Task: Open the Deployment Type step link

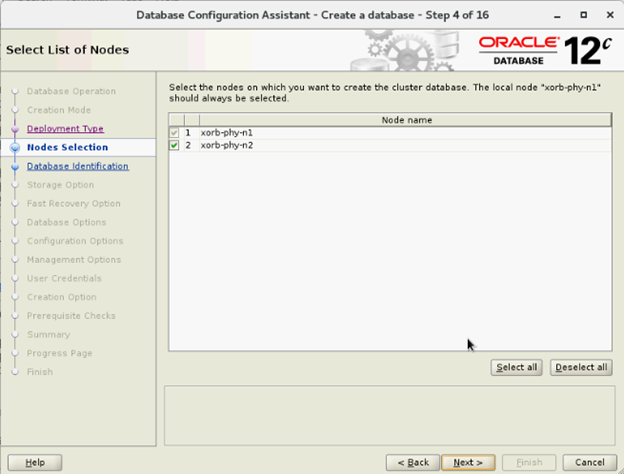Action: pos(65,129)
